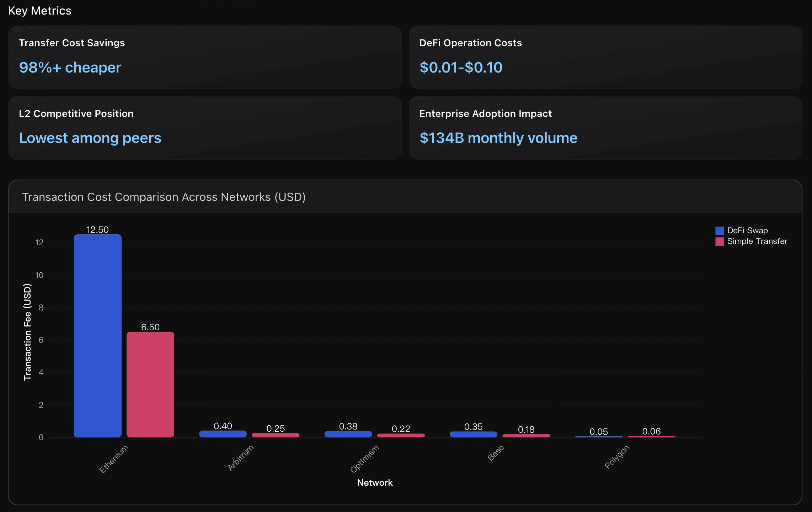This screenshot has width=812, height=512.
Task: Click Optimism Simple Transfer bar 0.22
Action: point(401,435)
